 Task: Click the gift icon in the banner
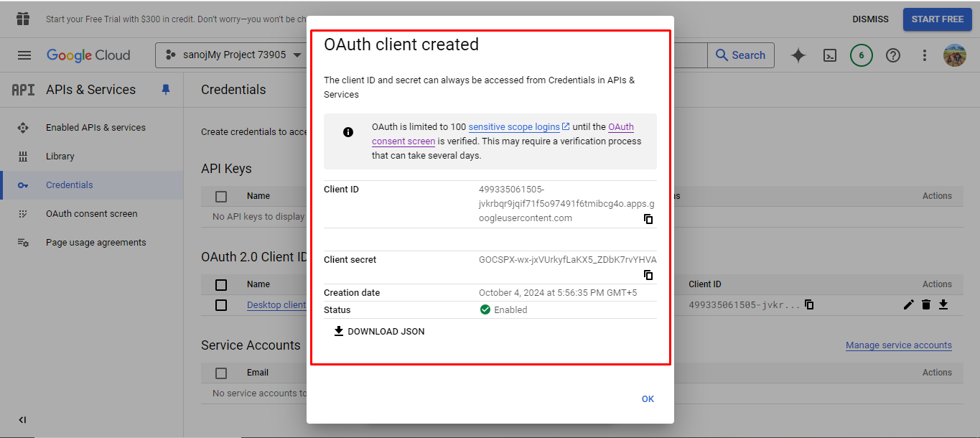[x=23, y=19]
